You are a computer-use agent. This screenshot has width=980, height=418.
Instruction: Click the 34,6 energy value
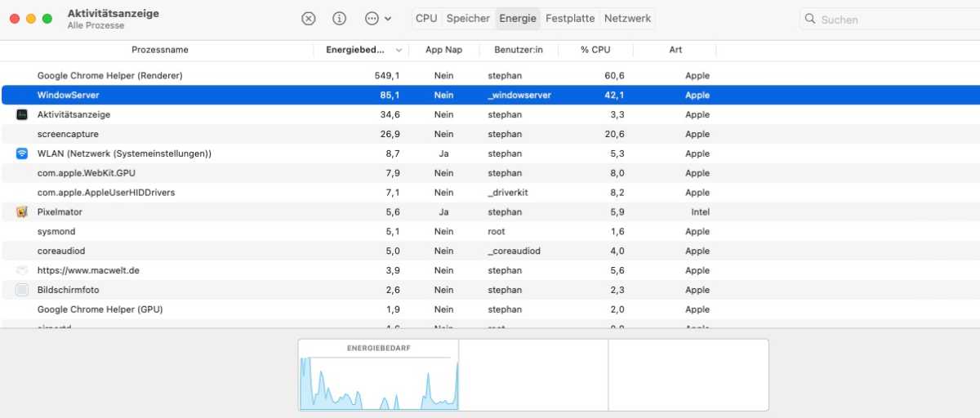[390, 114]
